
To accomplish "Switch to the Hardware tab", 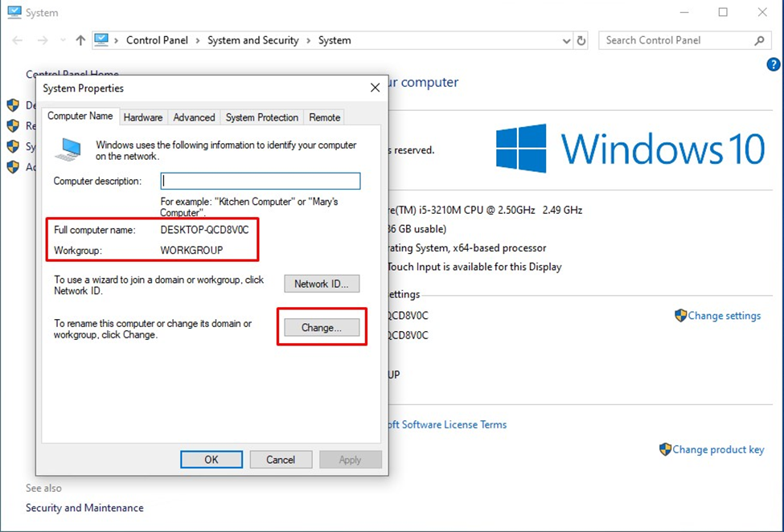I will pyautogui.click(x=143, y=117).
